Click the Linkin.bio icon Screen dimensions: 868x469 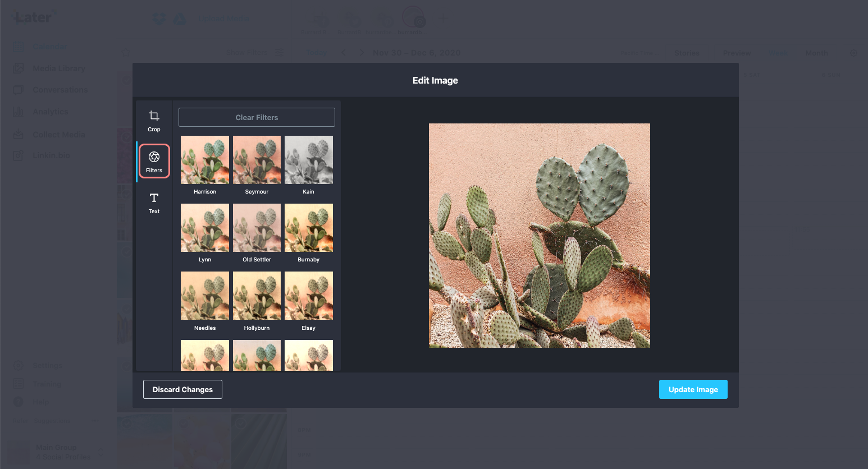(18, 155)
